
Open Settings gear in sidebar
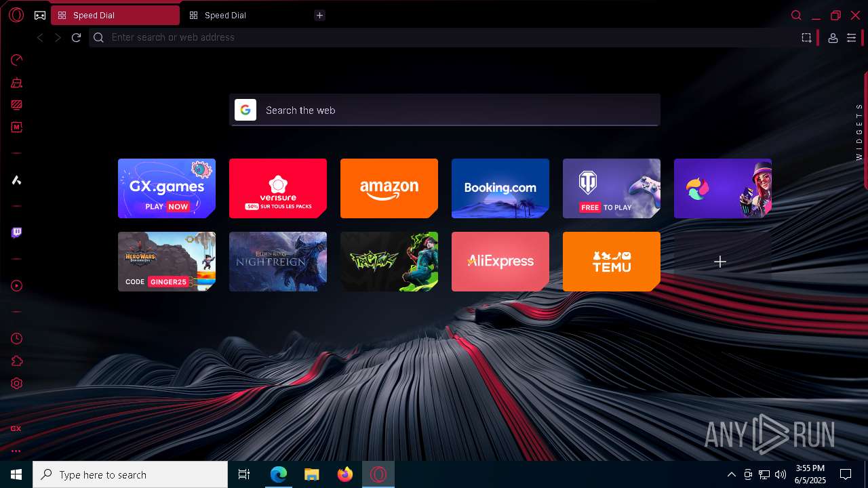[x=17, y=384]
